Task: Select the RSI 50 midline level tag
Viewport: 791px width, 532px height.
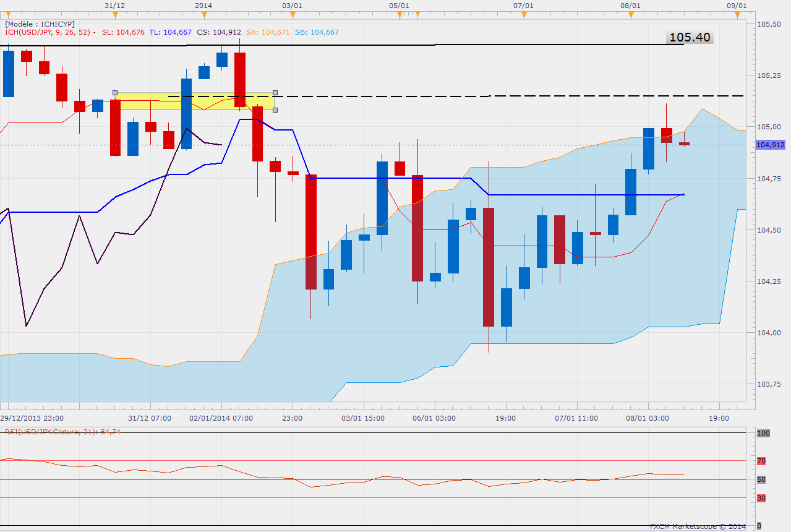Action: point(761,479)
